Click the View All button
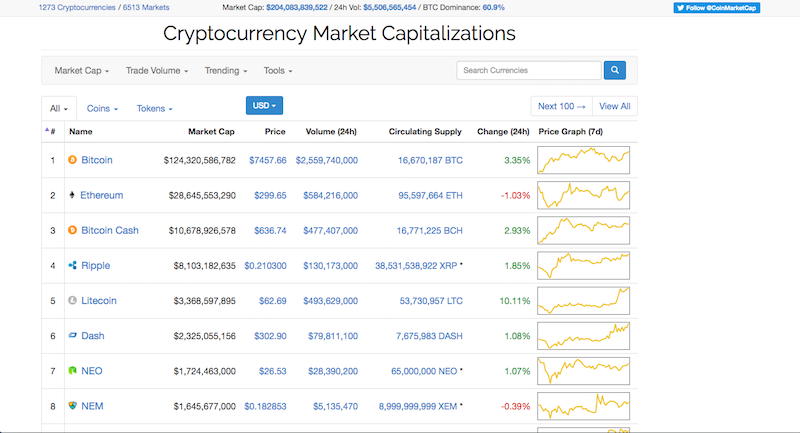The image size is (800, 433). 615,106
